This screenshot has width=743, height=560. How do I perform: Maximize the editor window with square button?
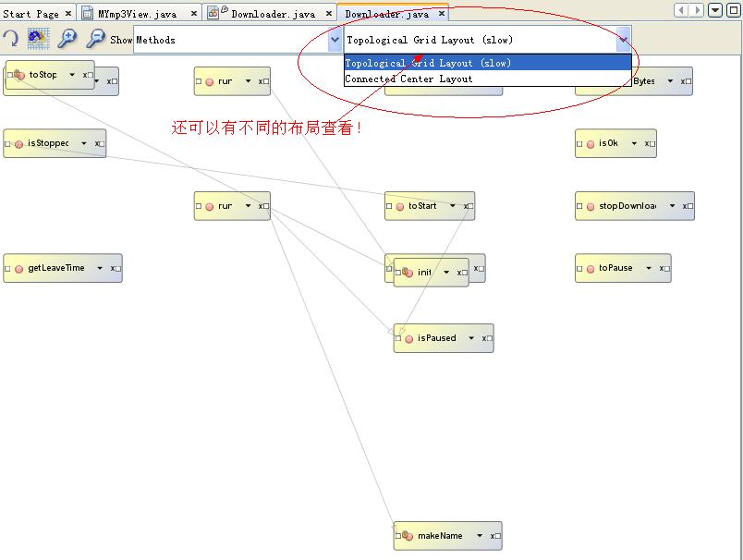click(734, 10)
